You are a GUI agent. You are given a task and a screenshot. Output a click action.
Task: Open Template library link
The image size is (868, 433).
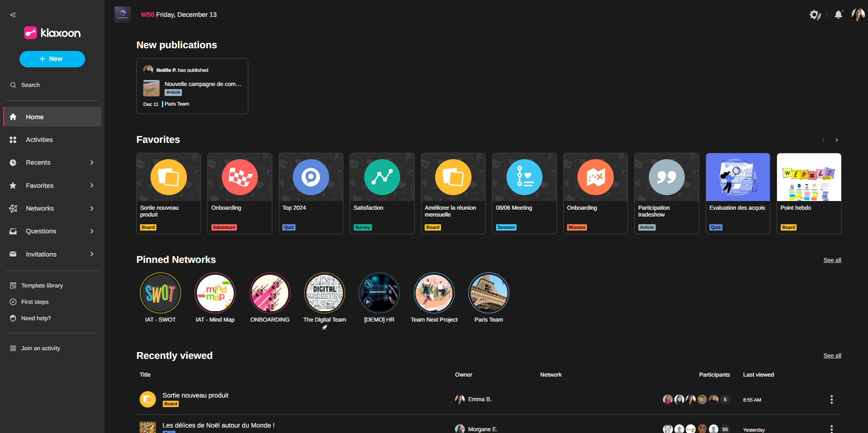(42, 286)
